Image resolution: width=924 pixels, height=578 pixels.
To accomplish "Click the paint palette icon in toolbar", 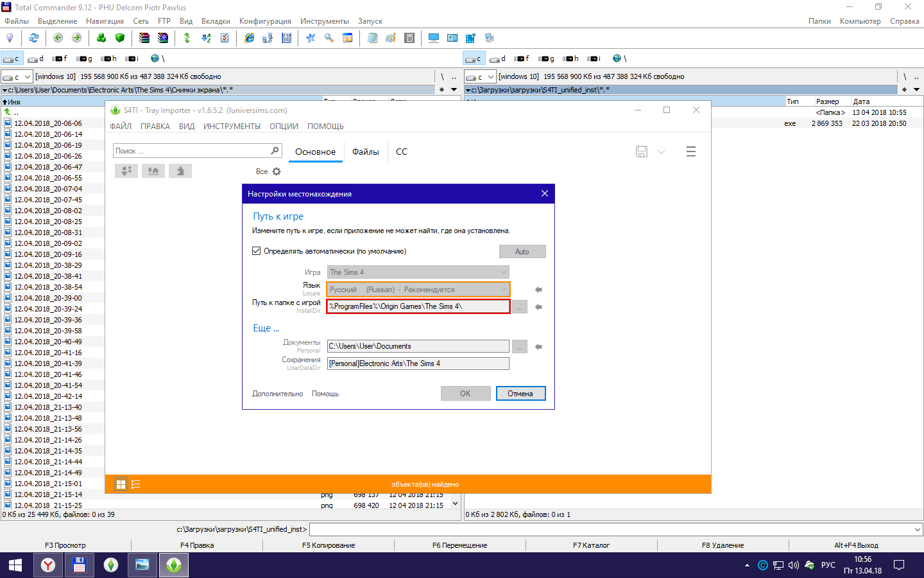I will pyautogui.click(x=391, y=38).
